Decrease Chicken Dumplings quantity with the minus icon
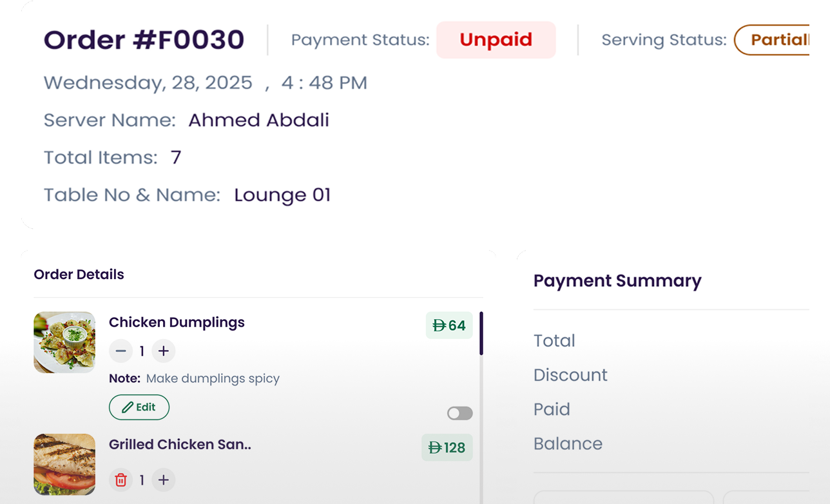Viewport: 830px width, 504px height. 121,351
